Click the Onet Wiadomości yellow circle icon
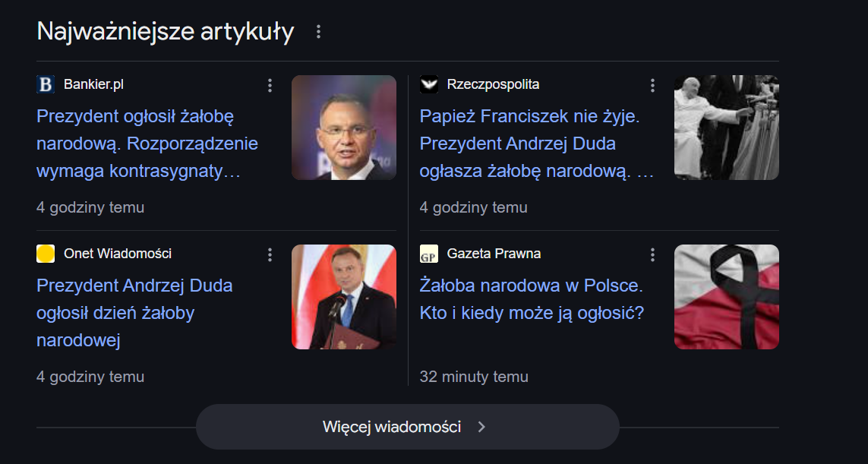 pyautogui.click(x=46, y=254)
